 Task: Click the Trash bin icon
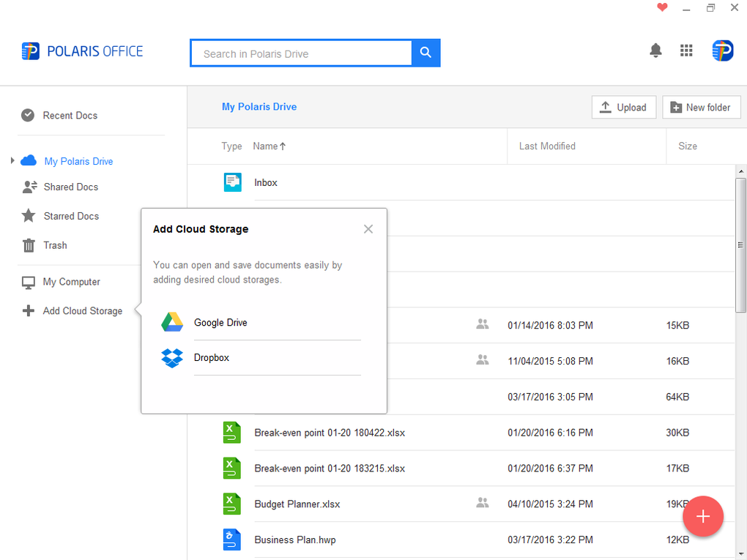tap(29, 245)
